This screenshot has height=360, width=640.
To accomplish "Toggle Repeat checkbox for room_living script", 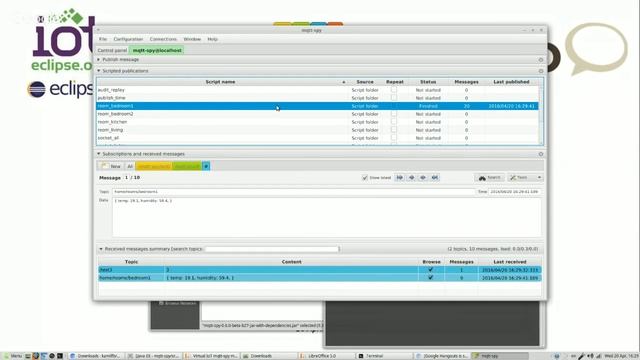I will click(x=394, y=129).
